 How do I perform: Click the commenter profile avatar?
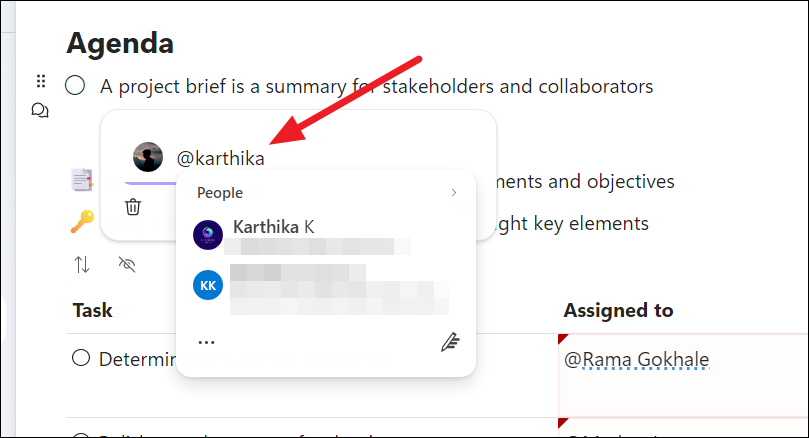point(148,157)
